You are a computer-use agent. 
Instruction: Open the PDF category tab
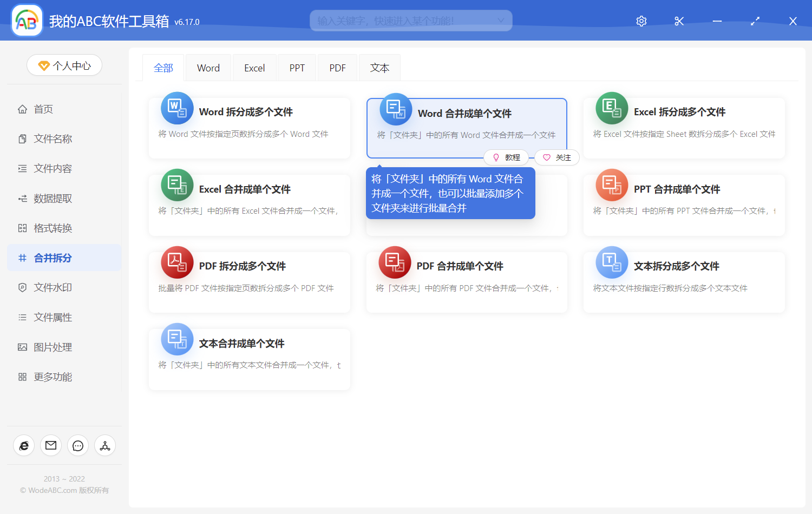[x=337, y=67]
